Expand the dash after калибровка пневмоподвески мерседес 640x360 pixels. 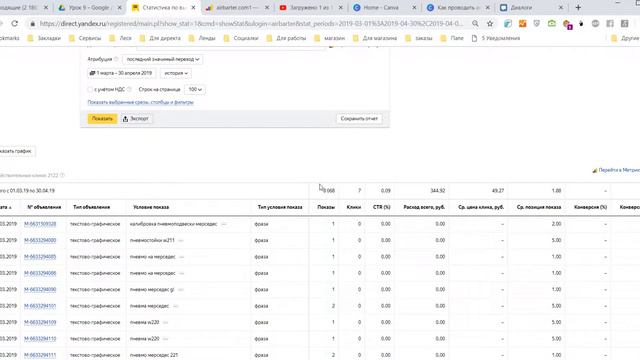224,224
